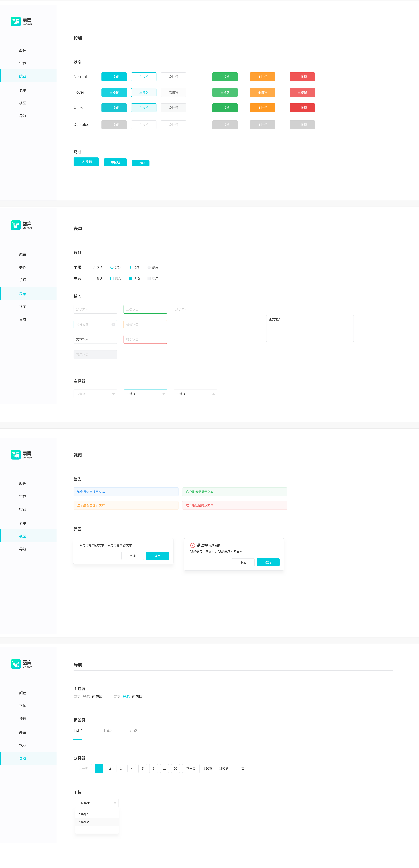Choose the blue-outlined 获焦 radio button
The image size is (419, 868).
click(x=112, y=267)
